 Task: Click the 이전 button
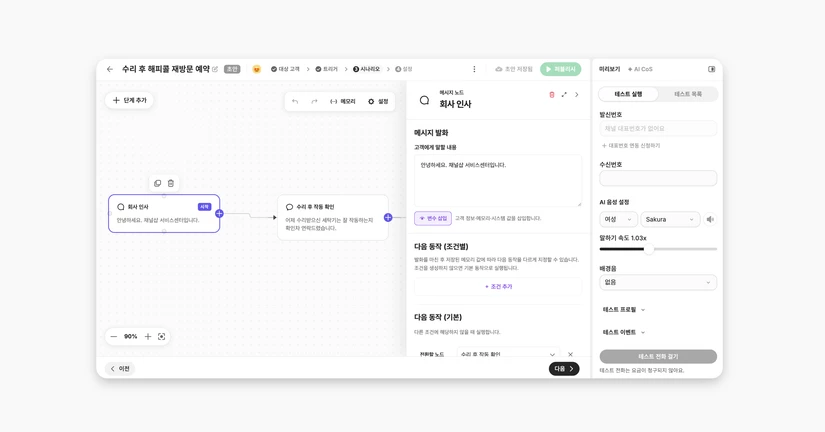click(x=120, y=369)
